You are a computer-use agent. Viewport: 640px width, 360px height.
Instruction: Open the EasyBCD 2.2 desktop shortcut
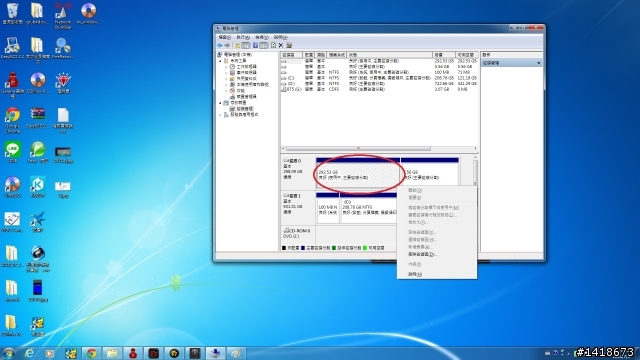pyautogui.click(x=12, y=48)
